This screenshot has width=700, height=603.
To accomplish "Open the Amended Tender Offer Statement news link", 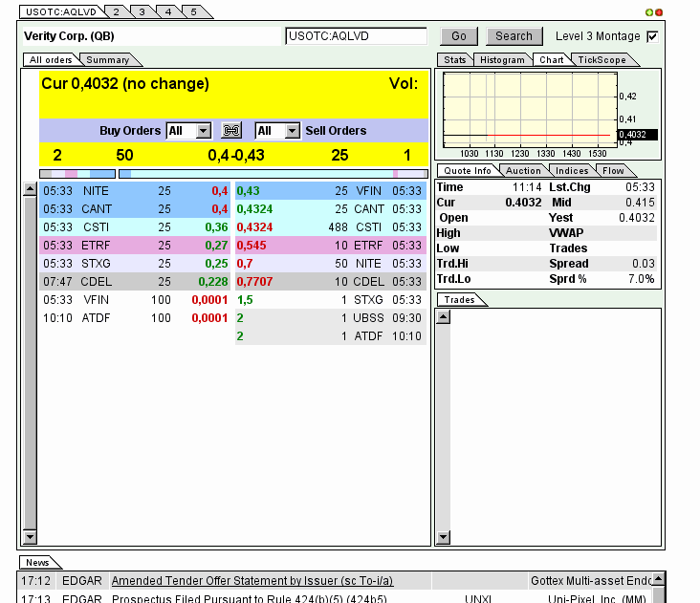I will (268, 580).
